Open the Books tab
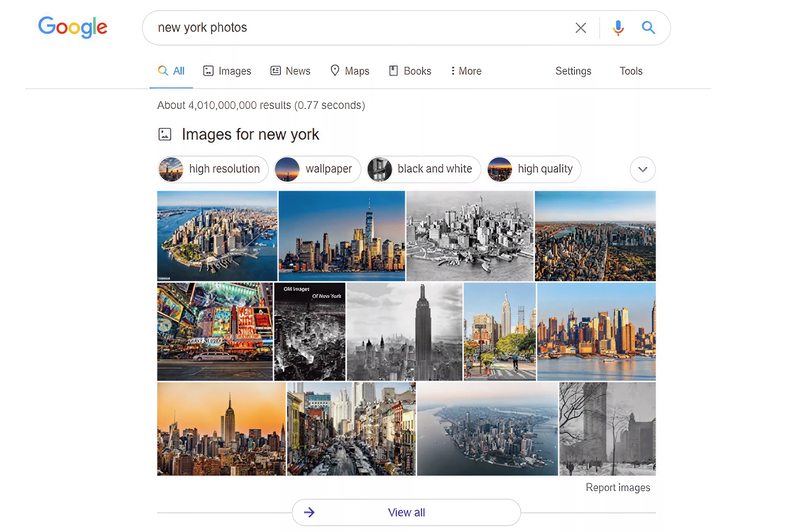800x532 pixels. (410, 71)
